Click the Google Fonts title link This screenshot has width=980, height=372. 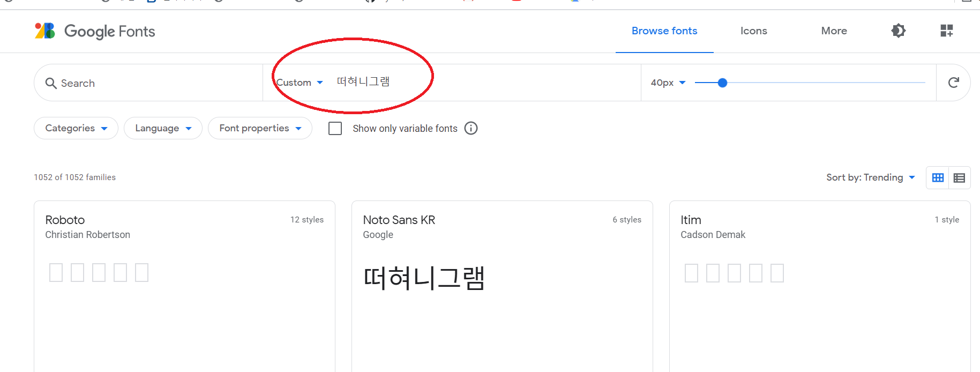[109, 32]
